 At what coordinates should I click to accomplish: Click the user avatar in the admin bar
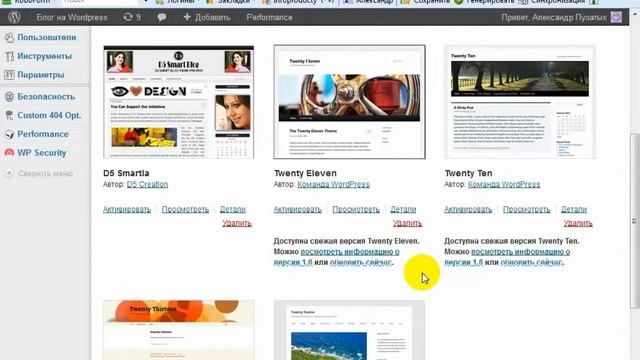(x=616, y=17)
